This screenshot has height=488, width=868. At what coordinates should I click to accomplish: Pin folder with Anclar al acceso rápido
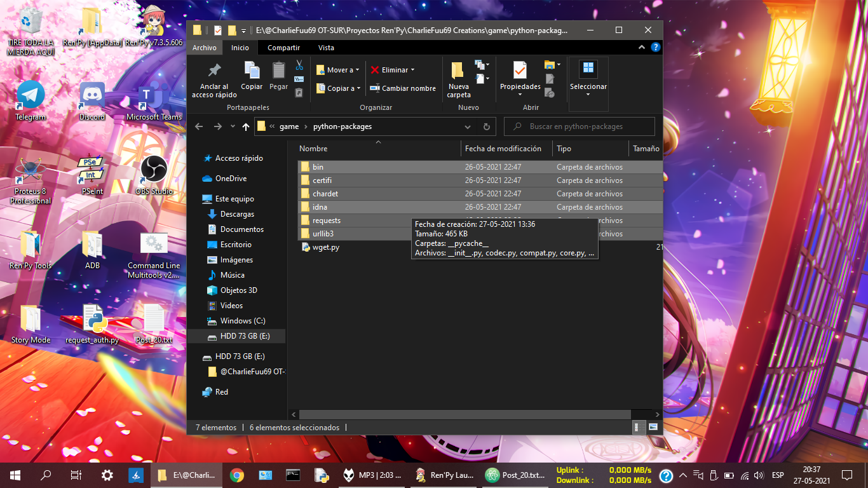214,81
